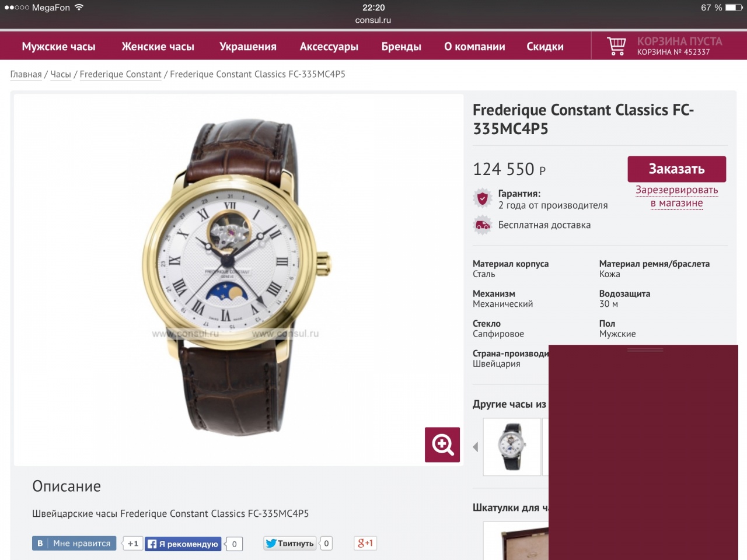Show previous watches with left carousel arrow

[476, 447]
